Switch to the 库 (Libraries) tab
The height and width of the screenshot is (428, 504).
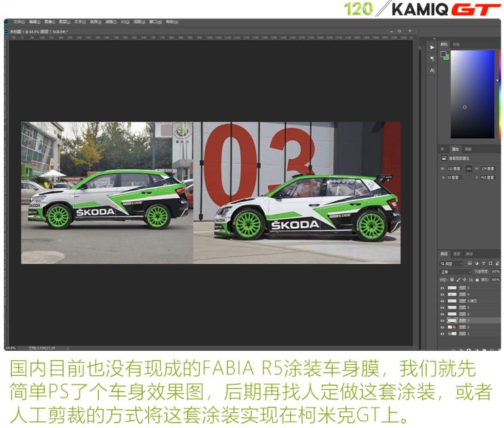click(442, 149)
